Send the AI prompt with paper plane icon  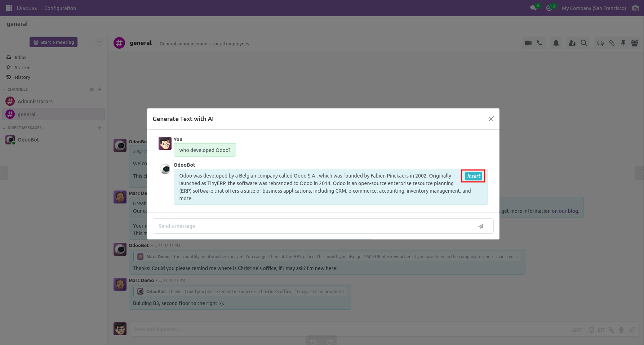[x=481, y=226]
